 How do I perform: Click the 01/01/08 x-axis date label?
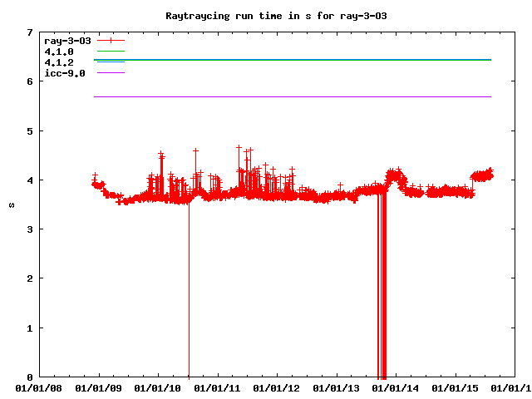point(39,387)
